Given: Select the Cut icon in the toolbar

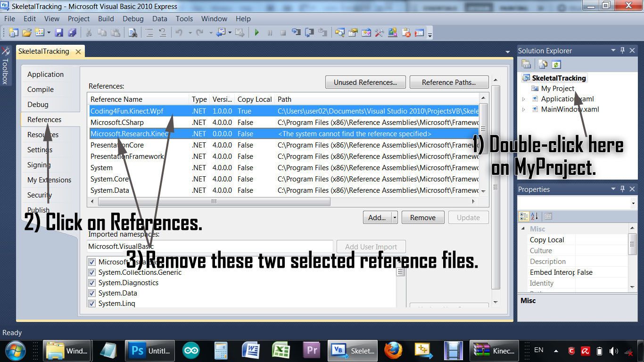Looking at the screenshot, I should [89, 33].
